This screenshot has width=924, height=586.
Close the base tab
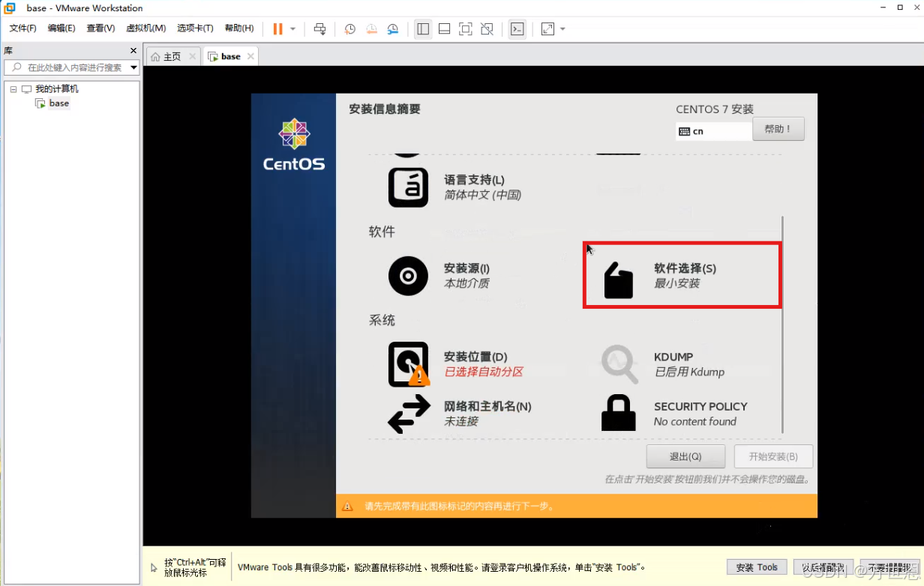click(x=250, y=56)
